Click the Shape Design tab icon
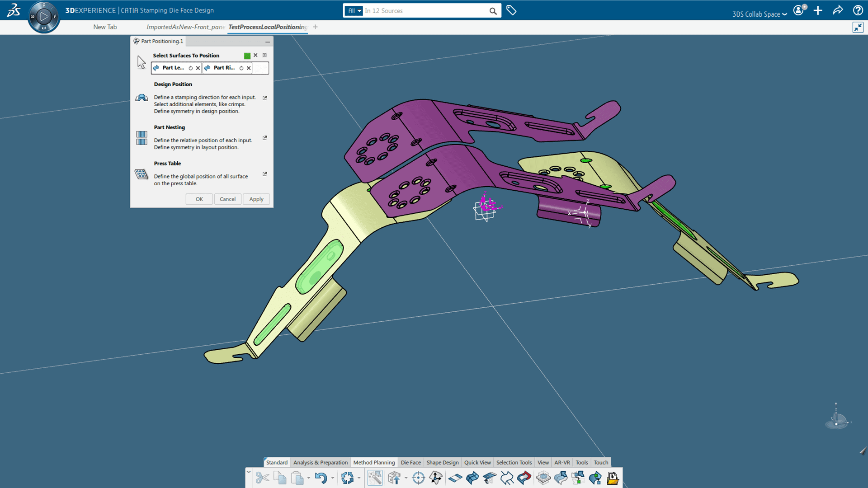 (442, 462)
